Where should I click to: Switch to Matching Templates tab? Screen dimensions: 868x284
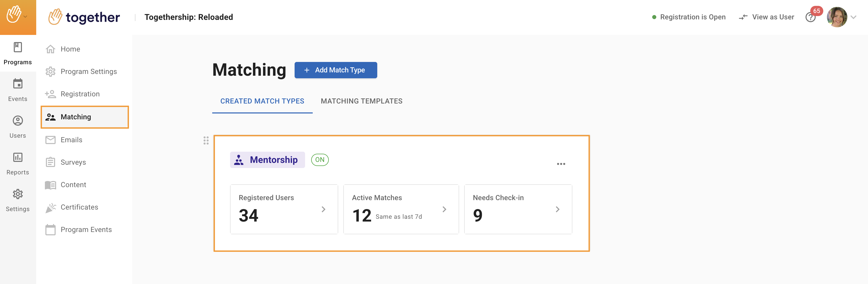[x=361, y=101]
